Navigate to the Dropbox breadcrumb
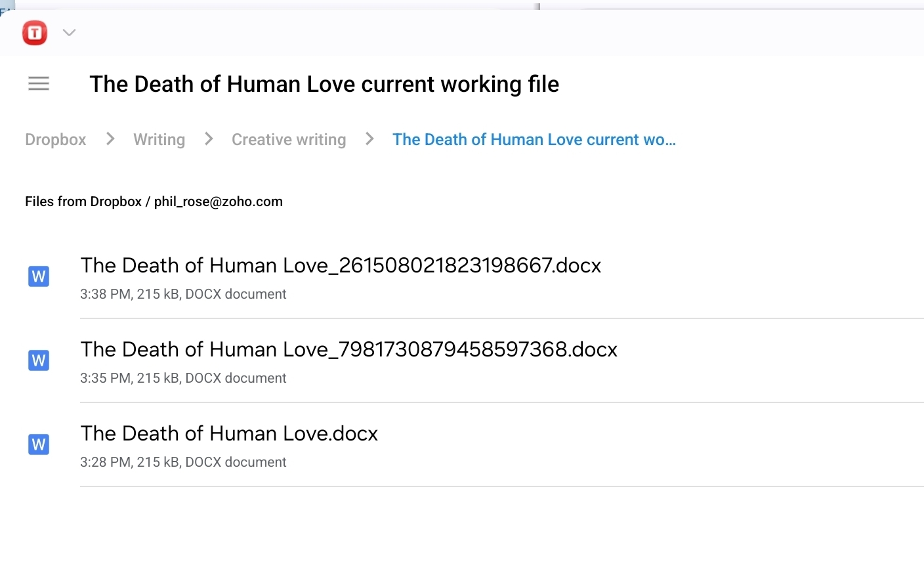 pyautogui.click(x=56, y=140)
